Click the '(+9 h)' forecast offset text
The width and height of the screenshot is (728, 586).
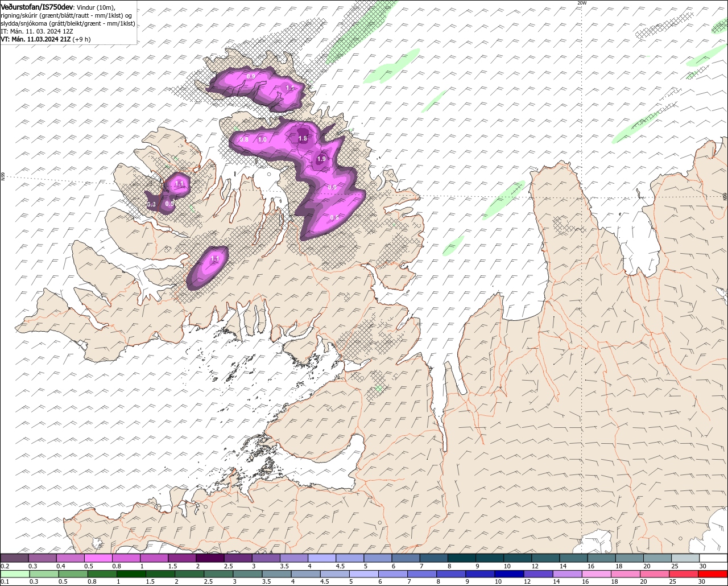[x=82, y=39]
